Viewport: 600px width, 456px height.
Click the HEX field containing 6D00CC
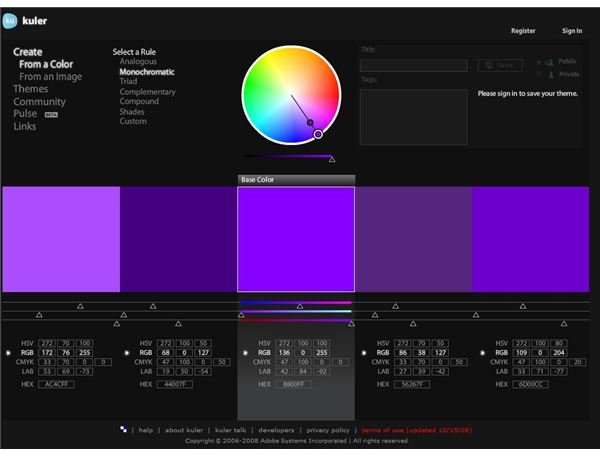(531, 384)
